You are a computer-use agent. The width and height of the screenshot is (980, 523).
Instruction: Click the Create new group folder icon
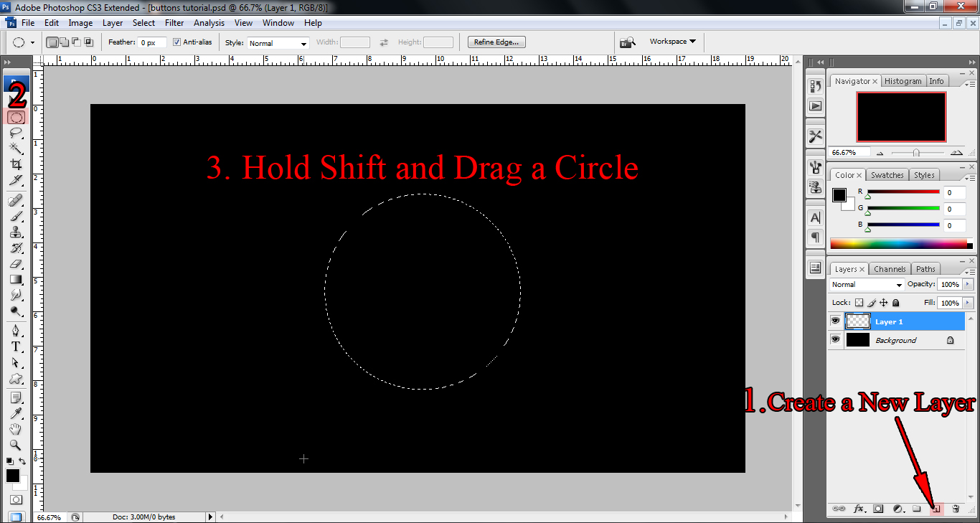pos(917,509)
